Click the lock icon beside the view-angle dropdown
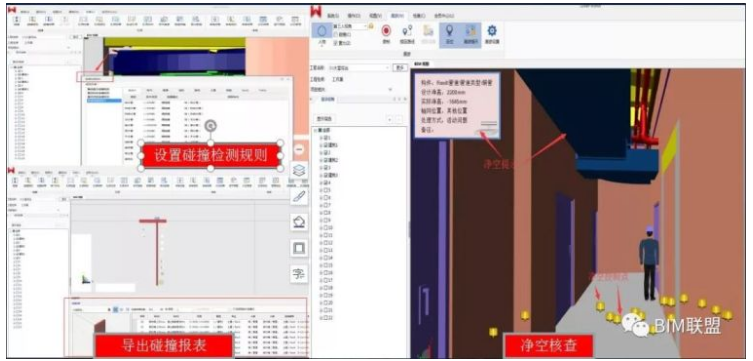Viewport: 753px width, 361px height. click(x=371, y=26)
